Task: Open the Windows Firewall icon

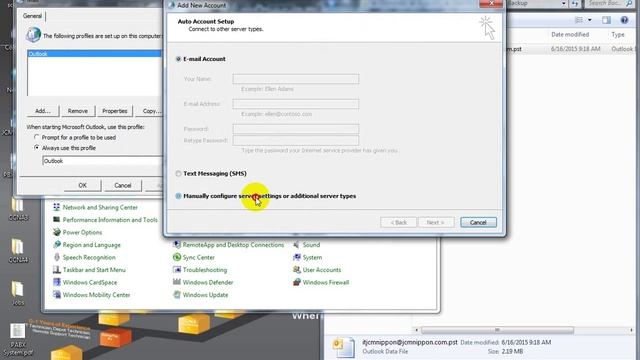Action: 297,282
